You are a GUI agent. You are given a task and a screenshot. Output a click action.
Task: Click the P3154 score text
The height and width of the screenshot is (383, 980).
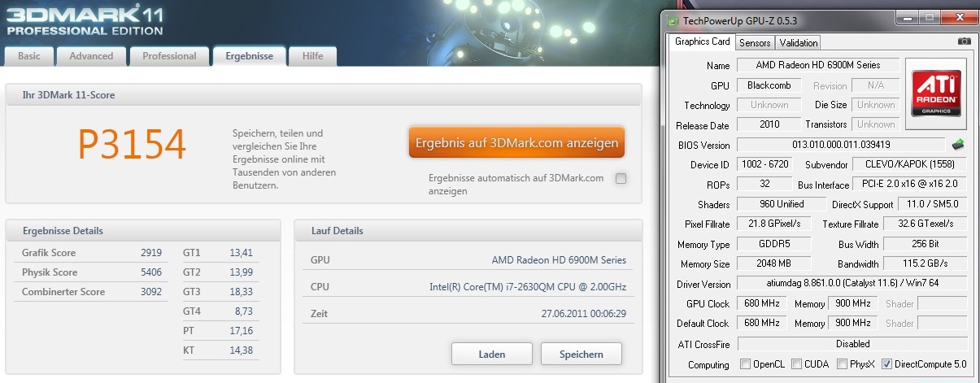(x=133, y=145)
